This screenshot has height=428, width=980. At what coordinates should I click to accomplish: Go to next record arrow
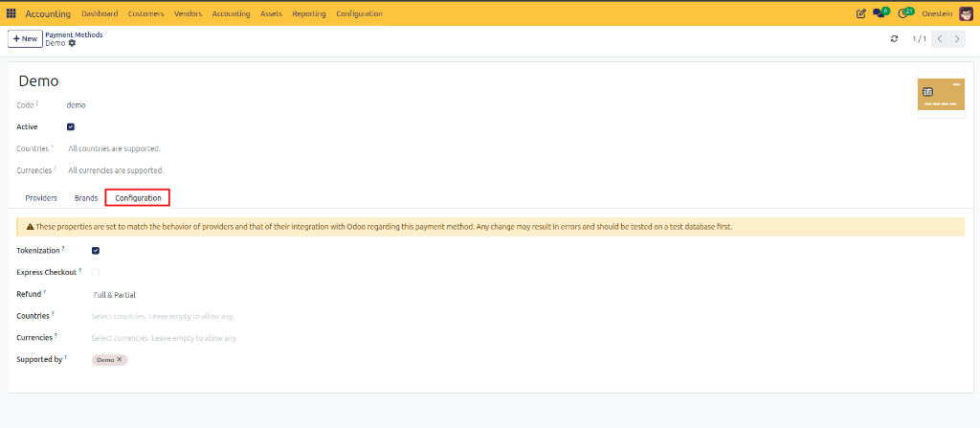point(957,39)
